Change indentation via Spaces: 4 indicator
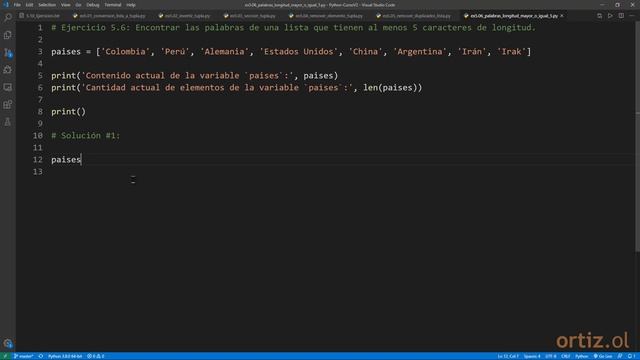This screenshot has height=360, width=640. tap(532, 356)
